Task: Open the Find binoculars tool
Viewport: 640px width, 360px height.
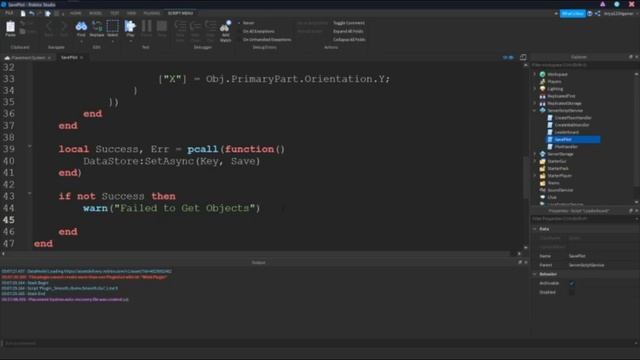Action: tap(81, 27)
